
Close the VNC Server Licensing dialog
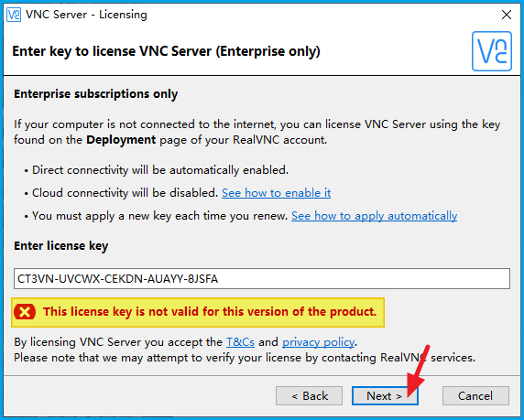pyautogui.click(x=507, y=15)
